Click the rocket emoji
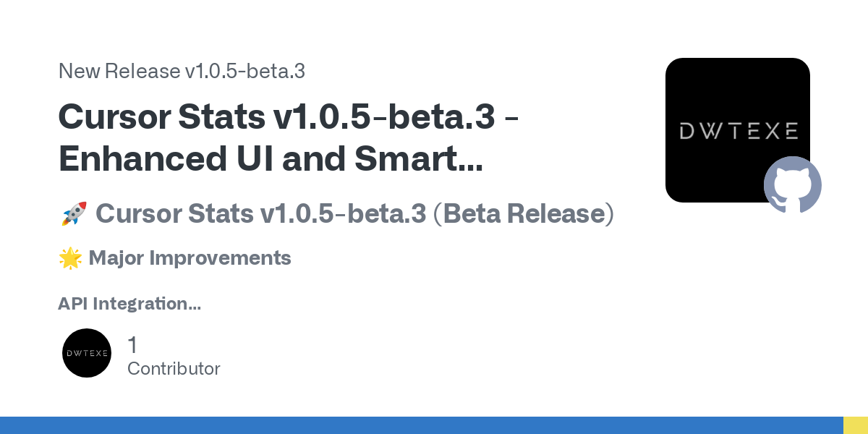The width and height of the screenshot is (868, 434). 74,214
